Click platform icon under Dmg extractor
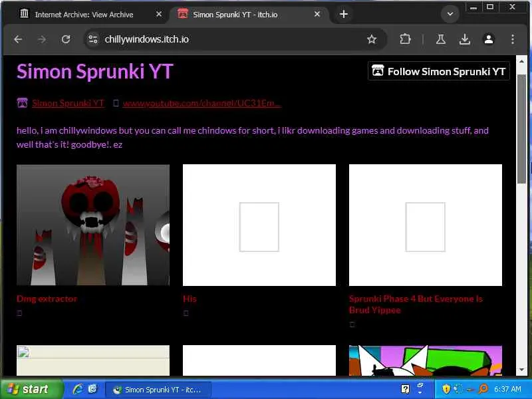 19,313
